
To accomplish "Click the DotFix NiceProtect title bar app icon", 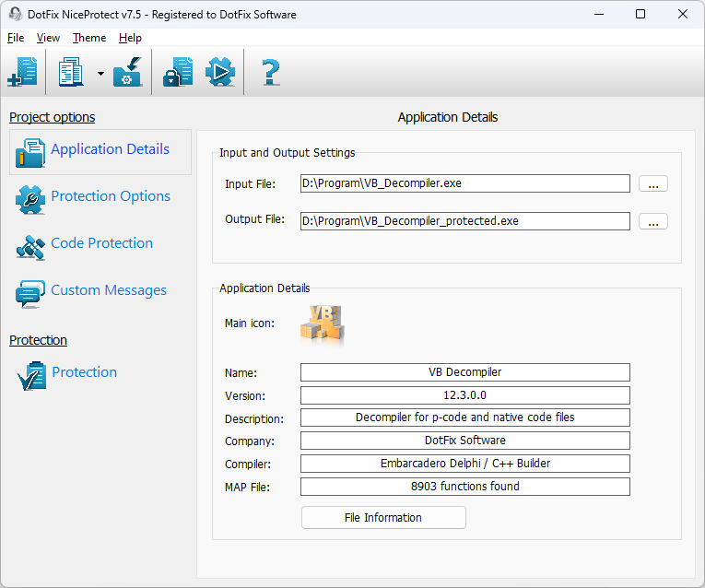I will pos(16,14).
